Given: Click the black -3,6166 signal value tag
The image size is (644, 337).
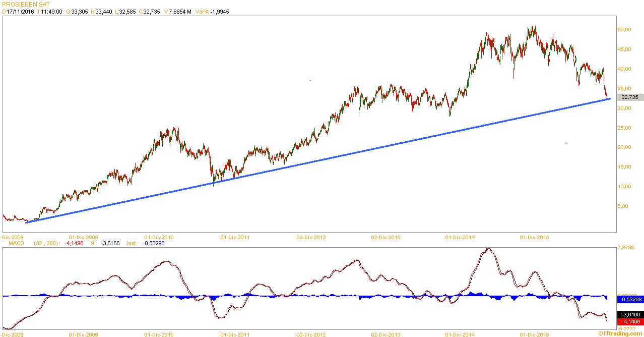Looking at the screenshot, I should point(630,314).
